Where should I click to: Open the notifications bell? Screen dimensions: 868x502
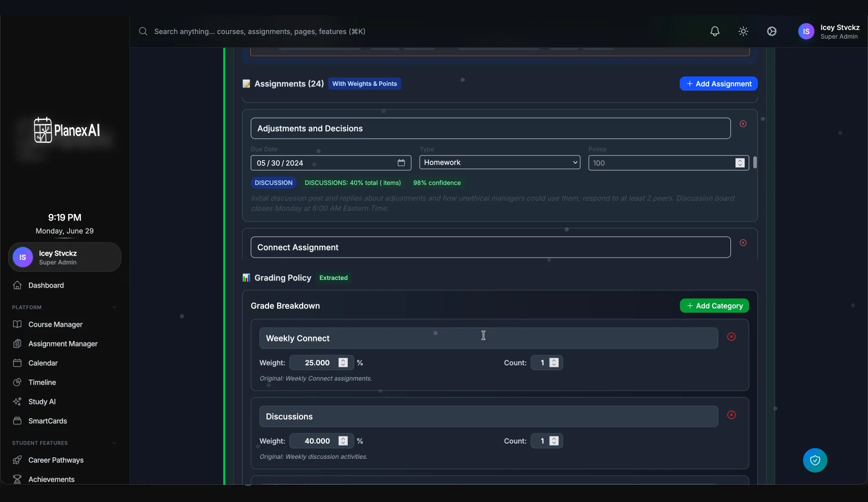click(715, 32)
